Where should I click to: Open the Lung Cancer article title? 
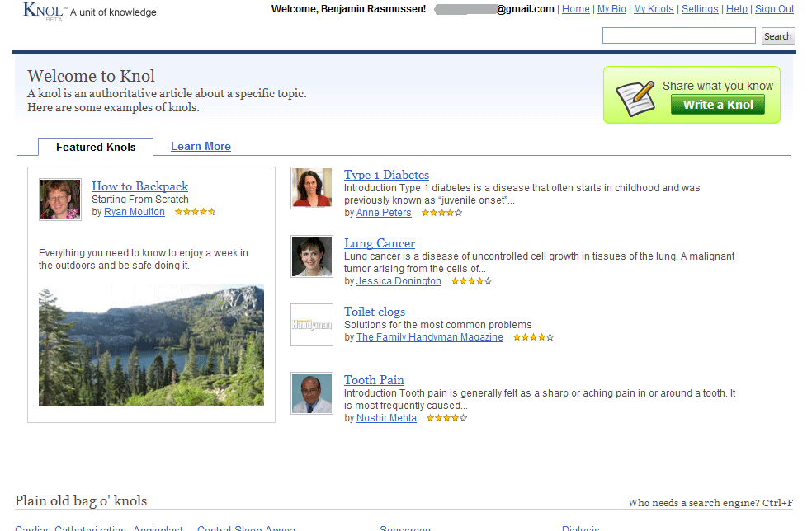coord(380,243)
